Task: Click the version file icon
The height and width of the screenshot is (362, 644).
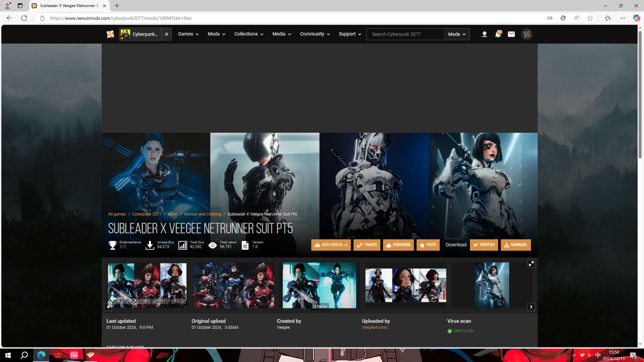Action: [245, 245]
